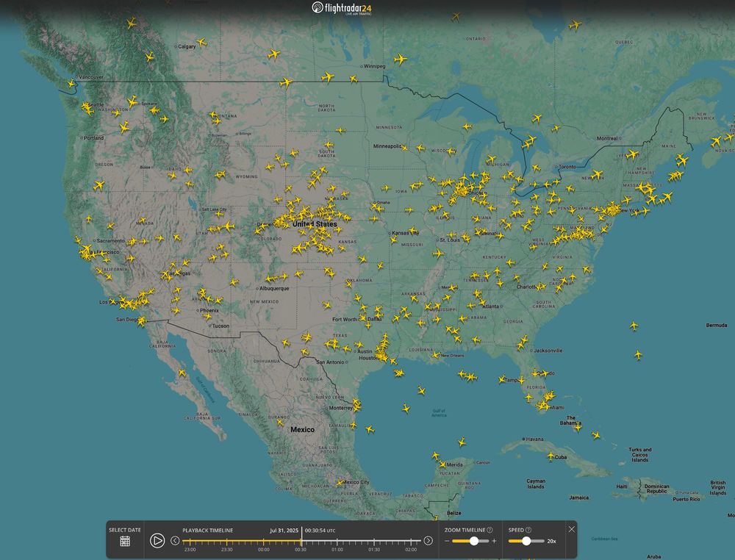Click the playback timeline position marker
Image resolution: width=735 pixels, height=560 pixels.
pyautogui.click(x=301, y=536)
